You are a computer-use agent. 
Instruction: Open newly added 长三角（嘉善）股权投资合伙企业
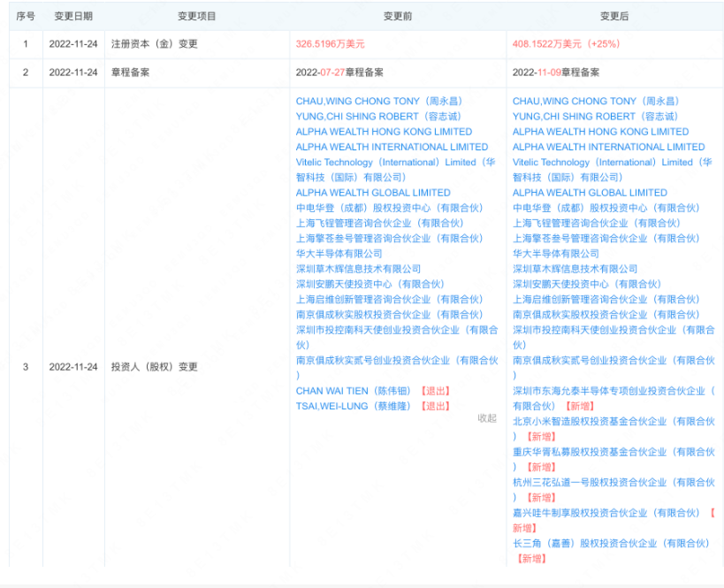coord(611,543)
